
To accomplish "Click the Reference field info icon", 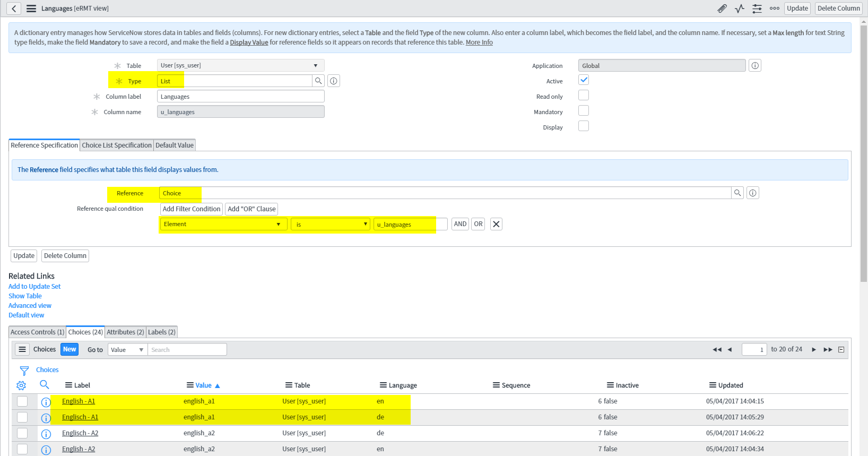I will [752, 193].
